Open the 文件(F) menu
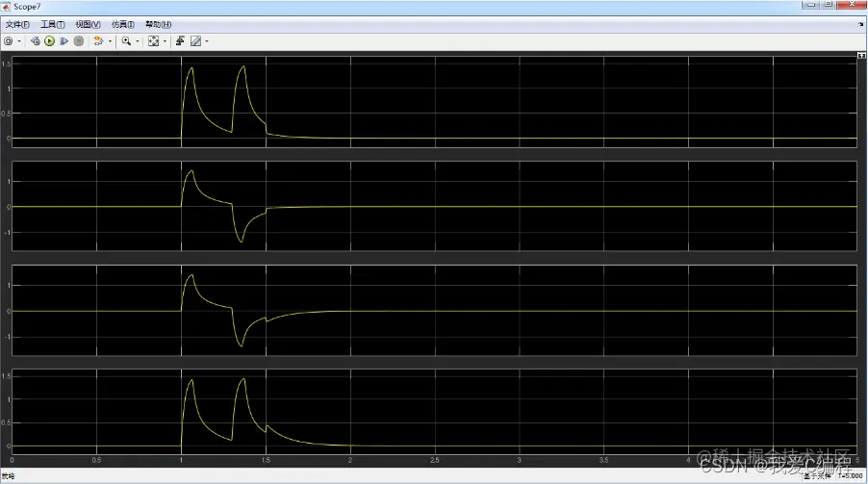Viewport: 868px width, 484px height. click(17, 24)
